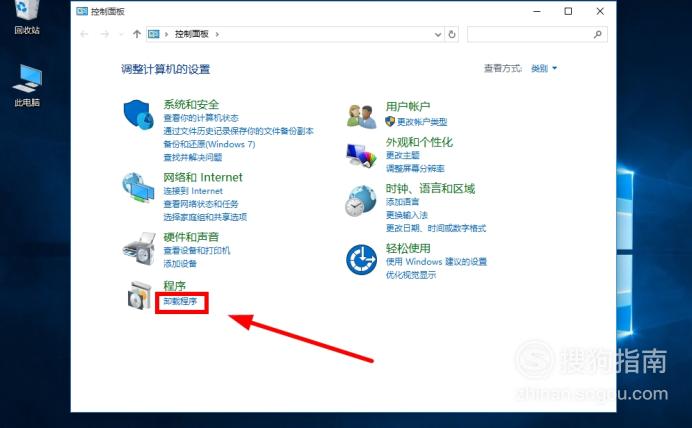The image size is (692, 428).
Task: Click 更改日期、时间或数字格式 link
Action: pyautogui.click(x=436, y=229)
